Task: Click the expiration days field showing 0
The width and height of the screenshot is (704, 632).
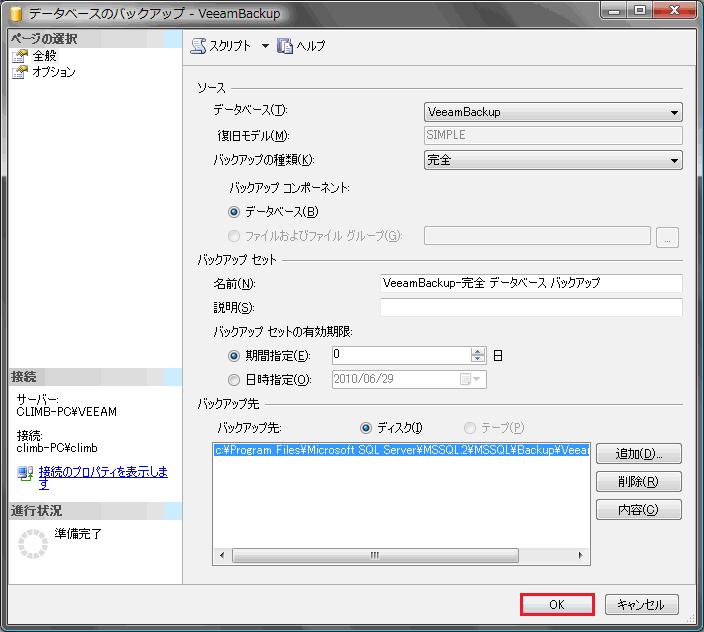Action: click(401, 356)
